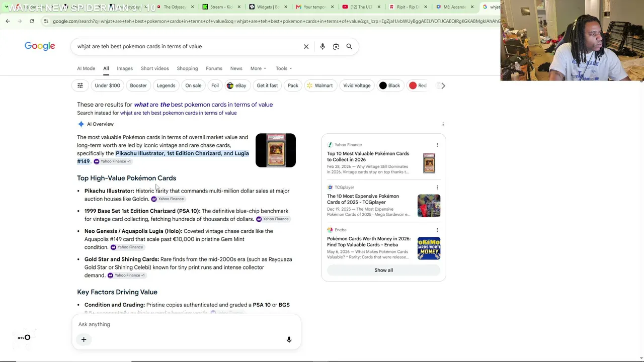Expand the More dropdown
Viewport: 644px width, 362px height.
point(258,68)
